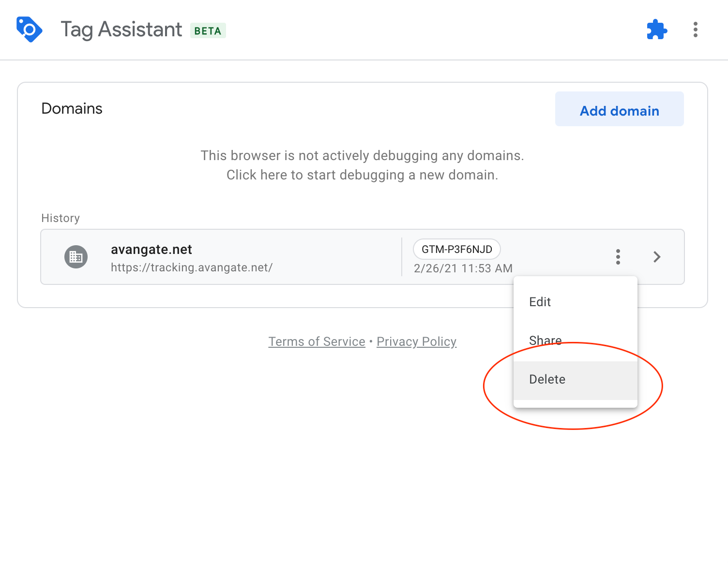The width and height of the screenshot is (728, 563).
Task: Choose Edit from the context menu
Action: [x=575, y=302]
